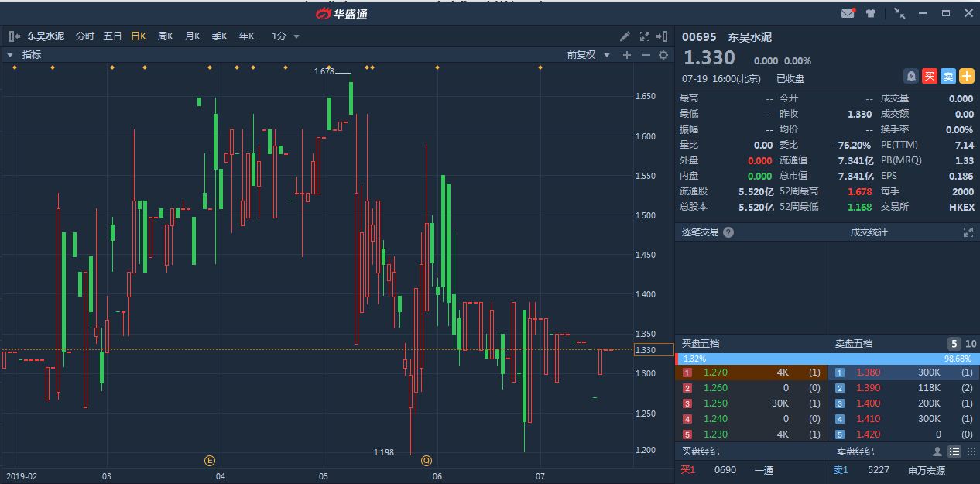
Task: Click the 52周最高 value 1.678
Action: click(x=859, y=191)
